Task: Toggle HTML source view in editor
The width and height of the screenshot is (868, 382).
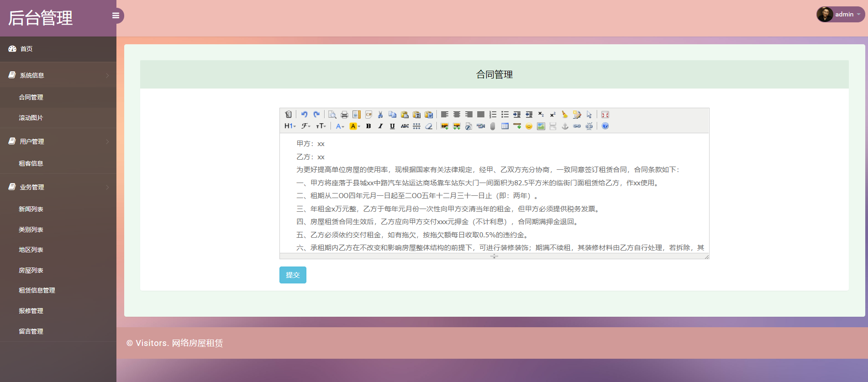Action: pyautogui.click(x=289, y=115)
